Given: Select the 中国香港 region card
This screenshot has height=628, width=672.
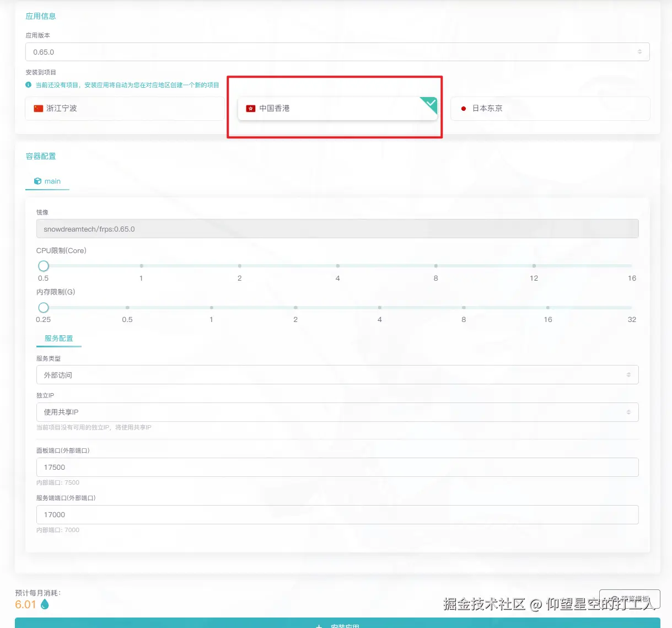Looking at the screenshot, I should 337,109.
